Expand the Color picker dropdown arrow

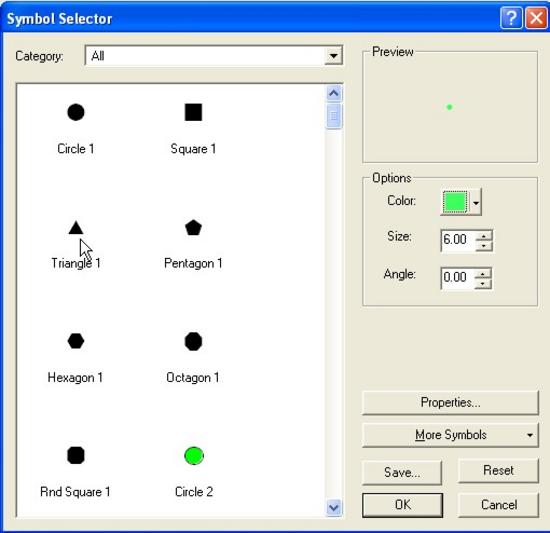point(476,202)
